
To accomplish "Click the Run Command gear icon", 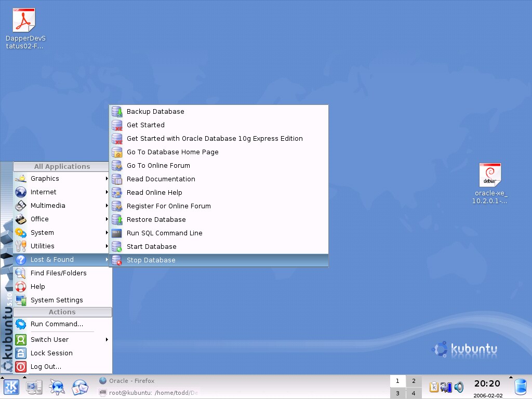I will pyautogui.click(x=21, y=324).
